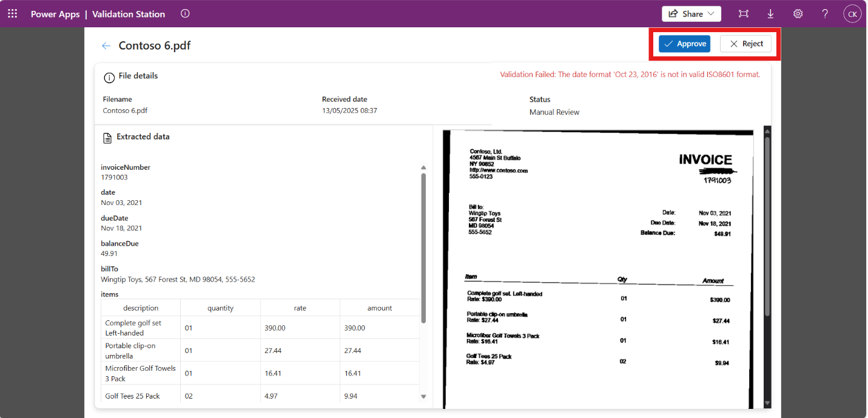Click the File details info icon
868x418 pixels.
coord(109,77)
